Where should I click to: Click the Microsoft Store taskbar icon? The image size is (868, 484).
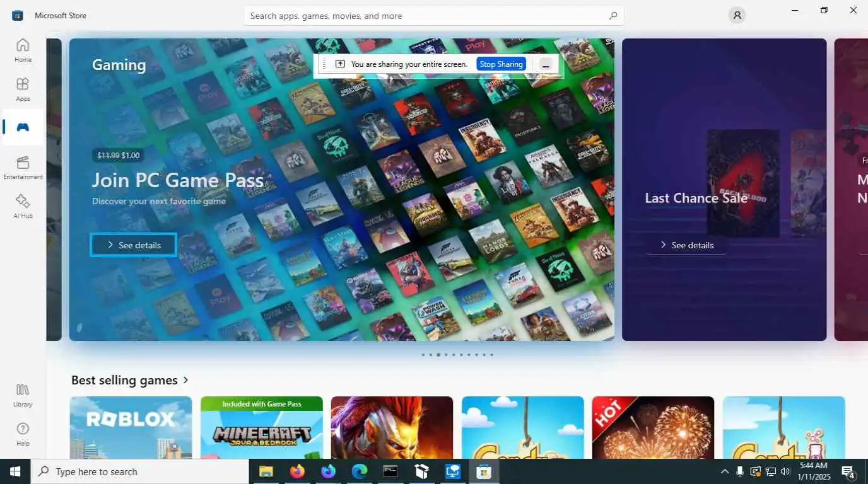(484, 471)
